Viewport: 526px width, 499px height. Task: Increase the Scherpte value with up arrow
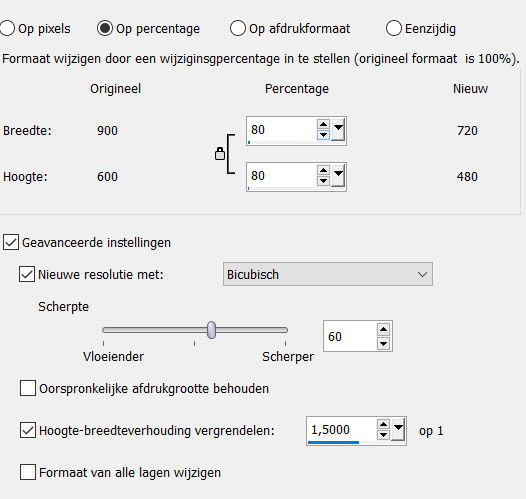pos(383,330)
